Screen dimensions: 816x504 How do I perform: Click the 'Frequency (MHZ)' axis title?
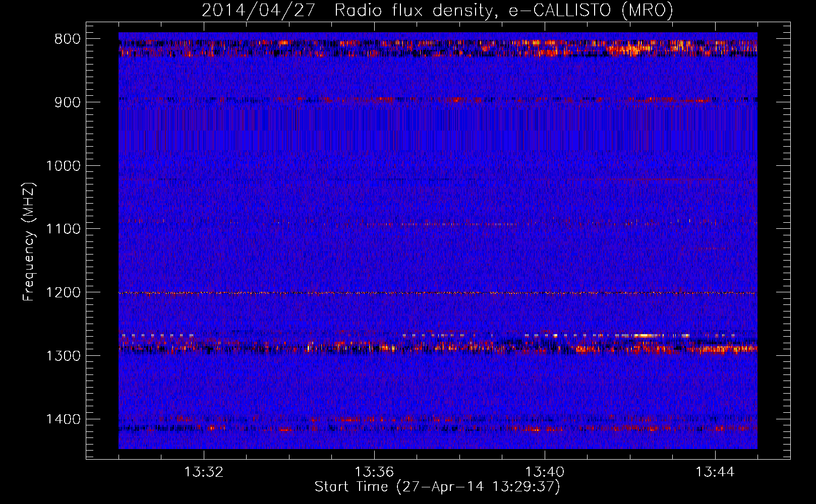[29, 242]
